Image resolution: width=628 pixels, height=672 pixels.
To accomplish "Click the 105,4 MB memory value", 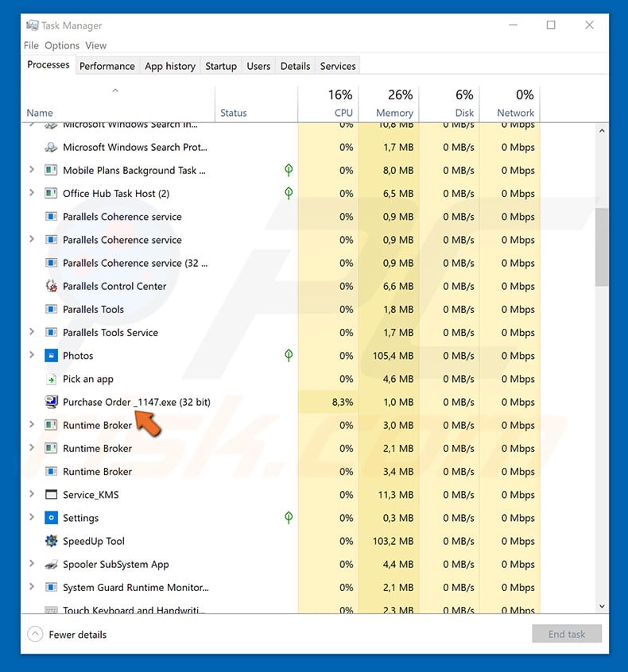I will pos(393,356).
